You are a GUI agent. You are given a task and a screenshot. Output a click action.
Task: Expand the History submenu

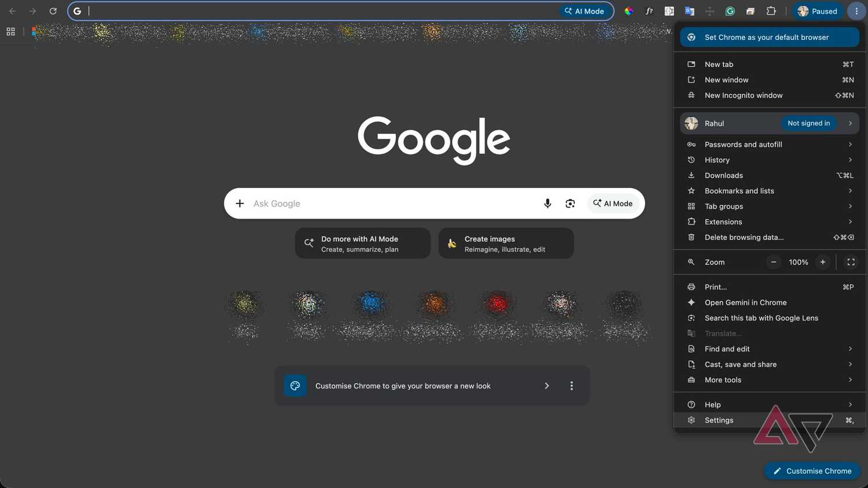pos(770,160)
